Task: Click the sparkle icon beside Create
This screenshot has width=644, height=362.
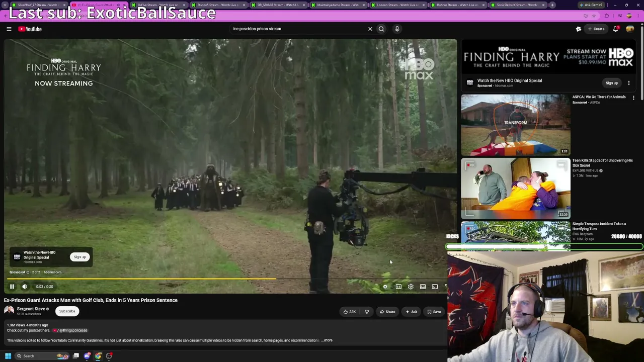Action: coord(579,29)
